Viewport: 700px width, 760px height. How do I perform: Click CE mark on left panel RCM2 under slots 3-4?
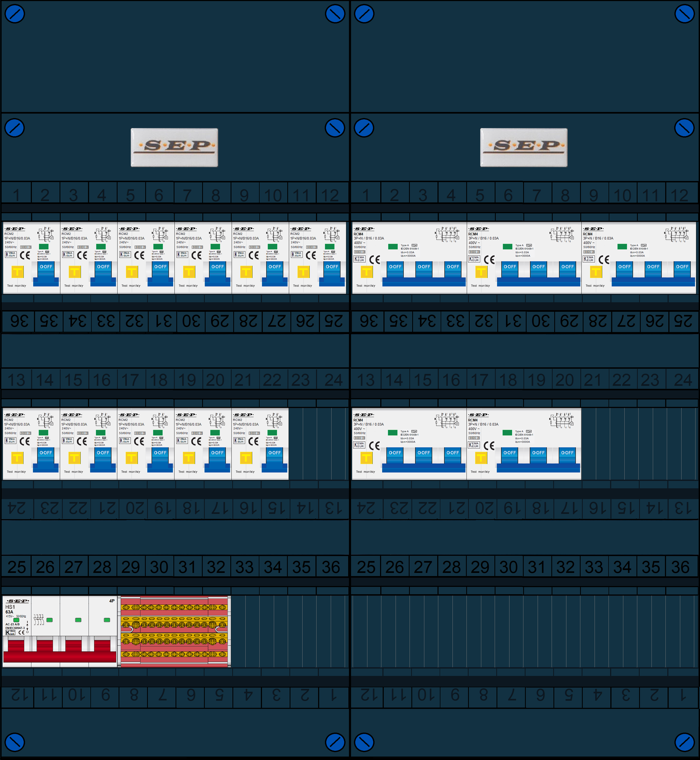point(82,255)
